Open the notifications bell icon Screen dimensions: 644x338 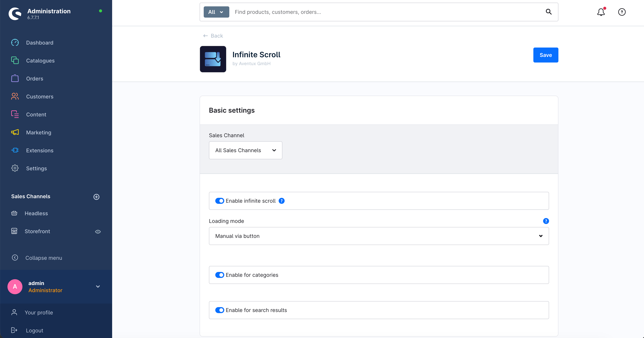coord(601,12)
